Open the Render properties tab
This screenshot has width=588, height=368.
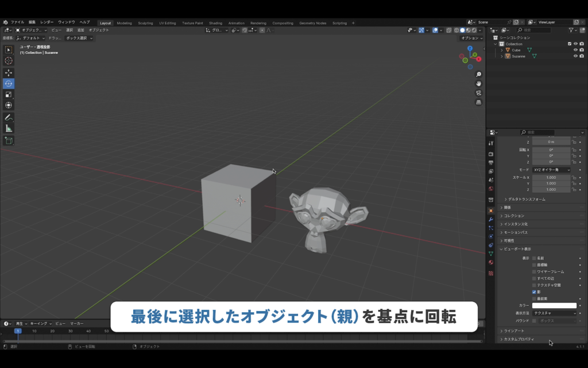tap(491, 154)
